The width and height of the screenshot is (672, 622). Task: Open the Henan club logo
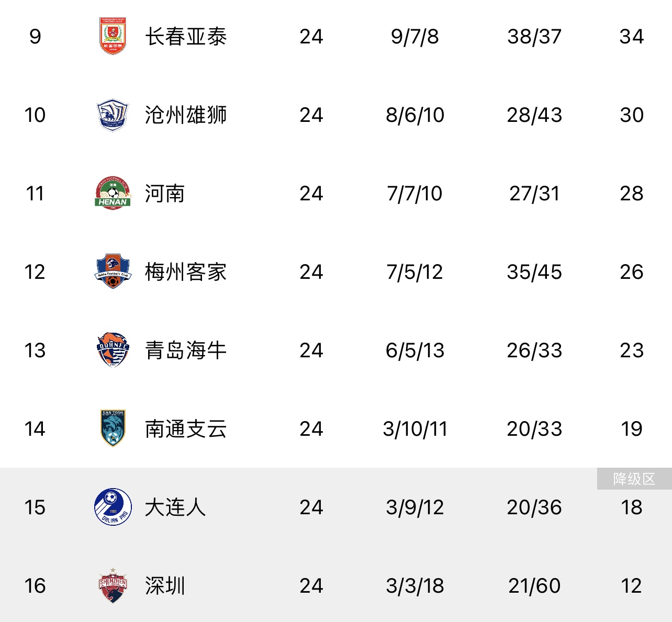coord(113,193)
